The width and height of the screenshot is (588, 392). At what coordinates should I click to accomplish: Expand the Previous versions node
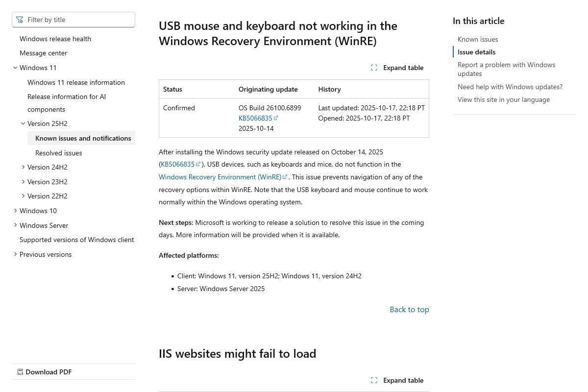15,254
